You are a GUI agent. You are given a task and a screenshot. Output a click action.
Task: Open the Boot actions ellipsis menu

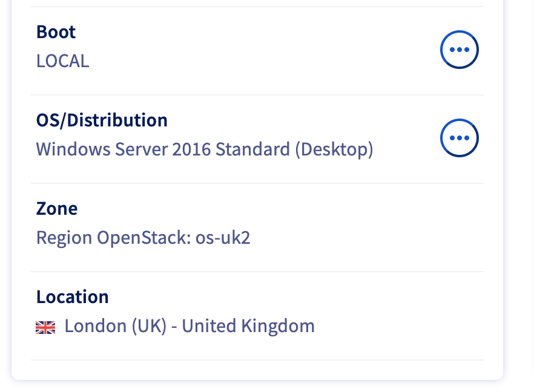(x=460, y=50)
